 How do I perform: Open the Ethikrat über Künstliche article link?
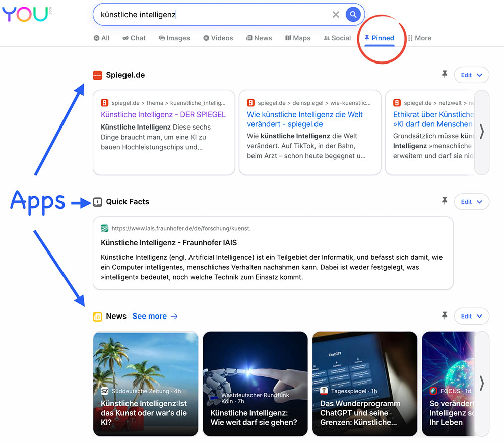pos(433,119)
